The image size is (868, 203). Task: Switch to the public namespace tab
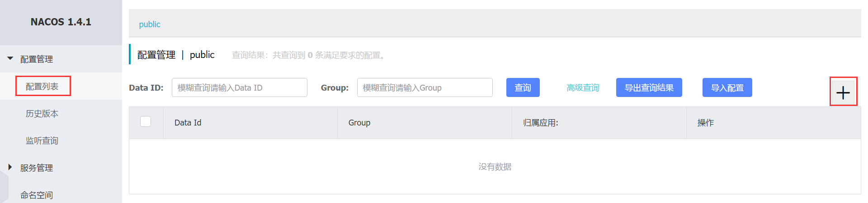coord(150,24)
